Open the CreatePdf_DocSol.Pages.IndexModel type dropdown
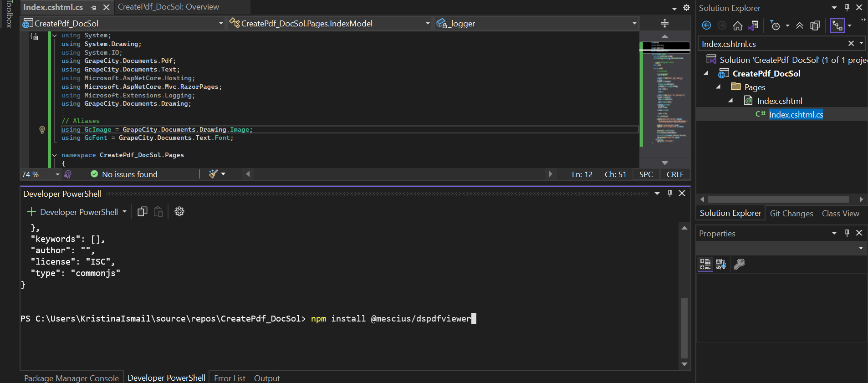This screenshot has height=383, width=868. coord(428,23)
